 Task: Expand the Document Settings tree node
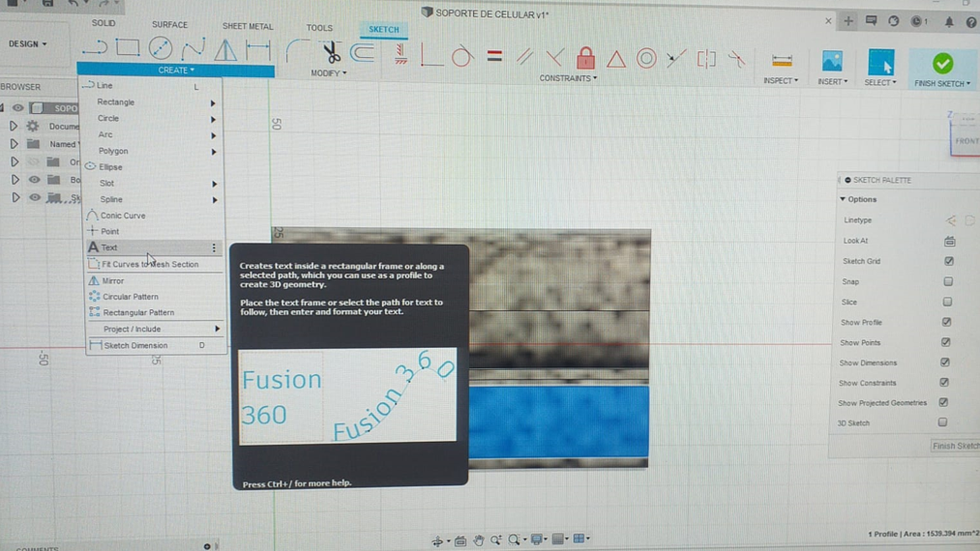pos(14,127)
